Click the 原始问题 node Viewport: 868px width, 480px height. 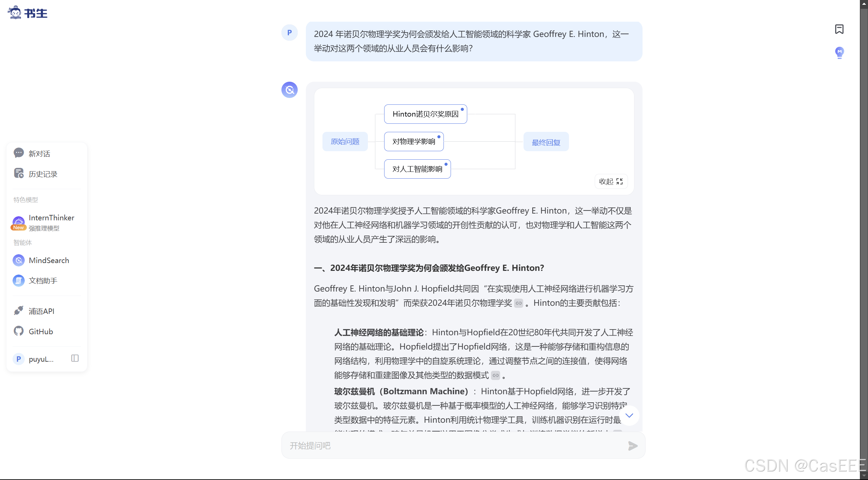(x=345, y=142)
